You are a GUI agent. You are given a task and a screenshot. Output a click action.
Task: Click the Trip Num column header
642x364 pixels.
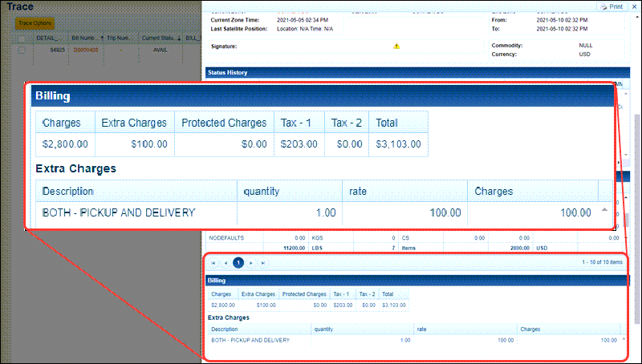click(119, 38)
